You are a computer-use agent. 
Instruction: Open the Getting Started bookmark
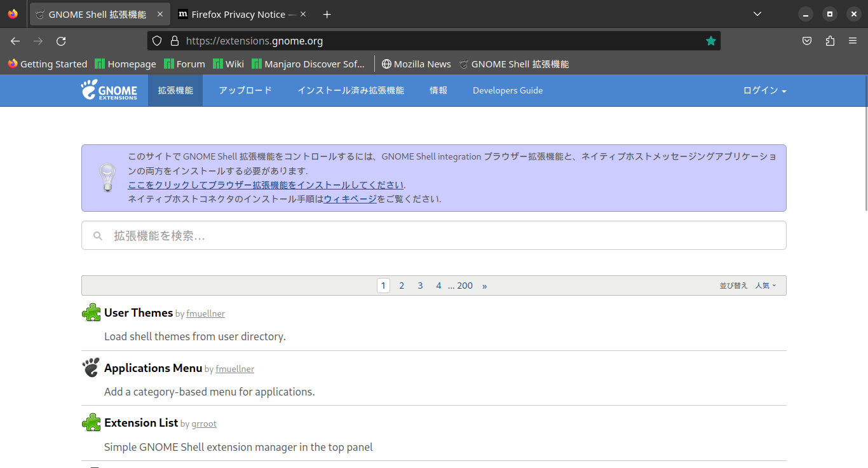click(x=47, y=64)
